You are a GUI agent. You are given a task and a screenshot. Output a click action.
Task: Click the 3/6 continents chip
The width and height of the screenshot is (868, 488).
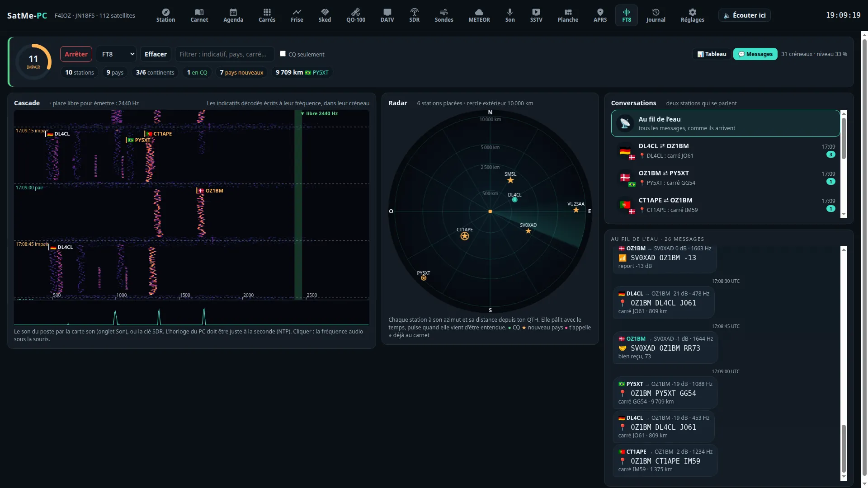point(155,72)
